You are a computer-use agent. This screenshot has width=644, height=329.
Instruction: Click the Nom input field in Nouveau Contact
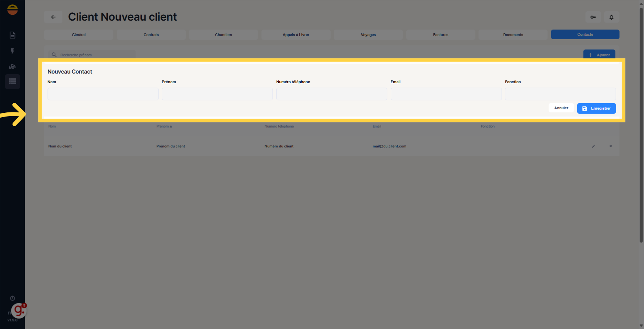coord(103,94)
